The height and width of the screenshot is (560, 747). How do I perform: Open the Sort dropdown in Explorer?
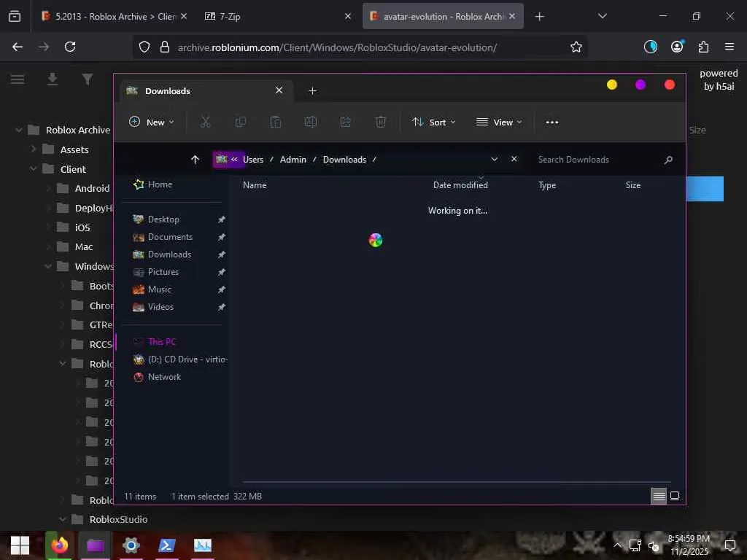tap(433, 122)
